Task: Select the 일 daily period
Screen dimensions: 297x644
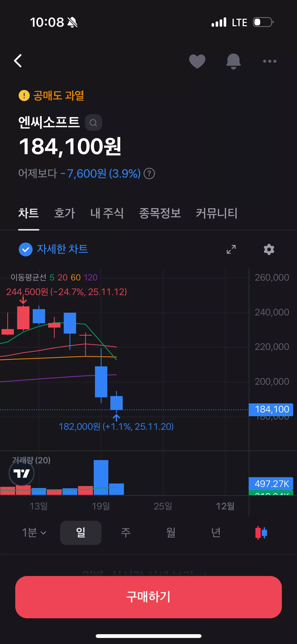Action: (x=81, y=533)
